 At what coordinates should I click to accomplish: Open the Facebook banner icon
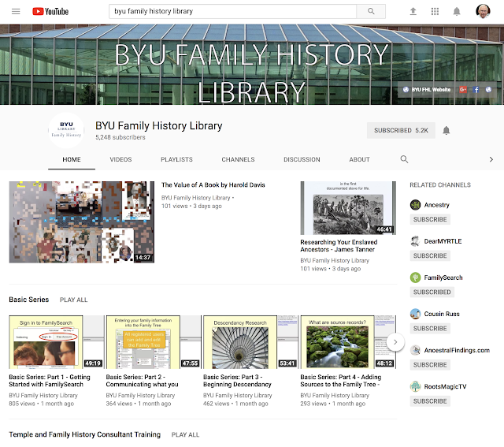tap(476, 89)
